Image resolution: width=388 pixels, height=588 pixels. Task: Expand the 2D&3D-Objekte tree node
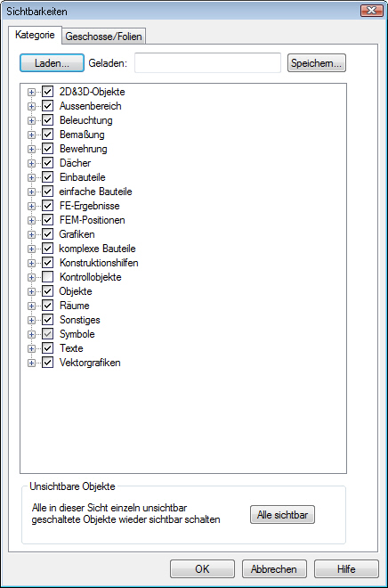pos(31,92)
